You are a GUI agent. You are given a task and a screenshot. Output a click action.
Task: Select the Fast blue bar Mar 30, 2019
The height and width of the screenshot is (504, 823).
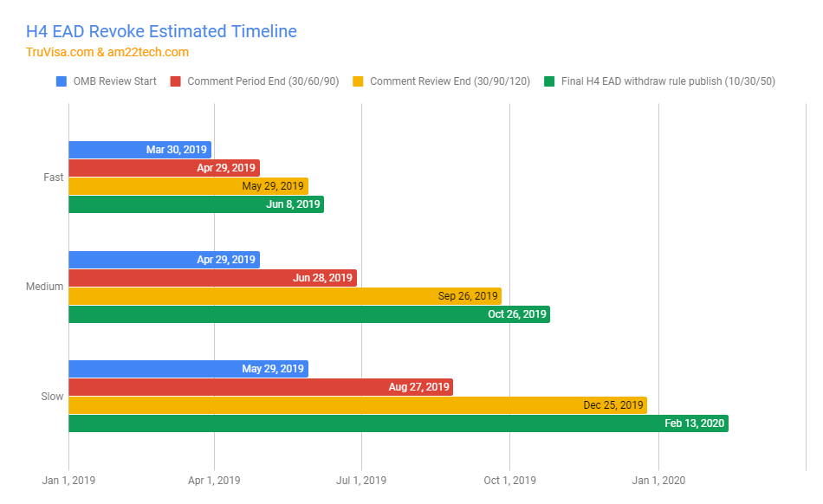[x=139, y=150]
